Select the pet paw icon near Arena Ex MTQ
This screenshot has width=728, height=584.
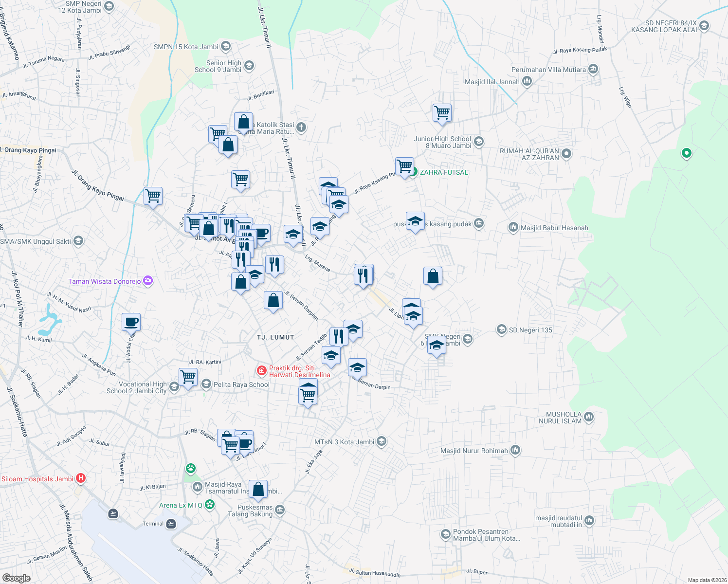(x=190, y=469)
